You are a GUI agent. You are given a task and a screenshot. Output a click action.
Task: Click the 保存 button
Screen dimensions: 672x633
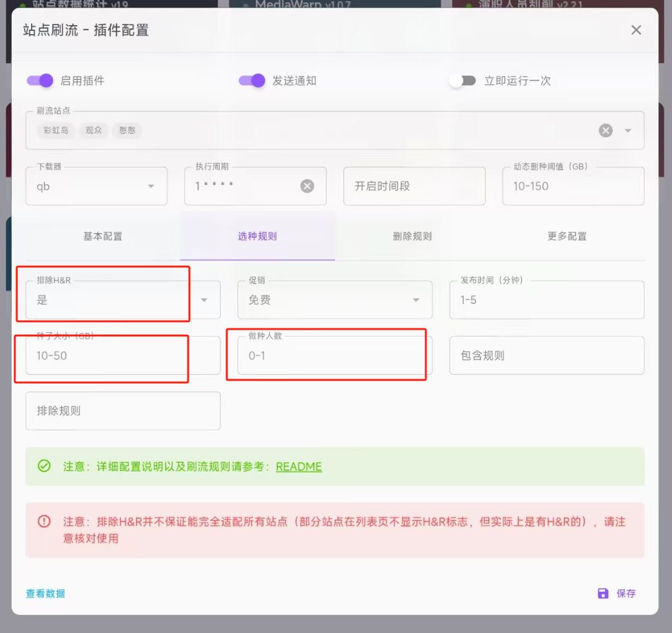coord(626,594)
